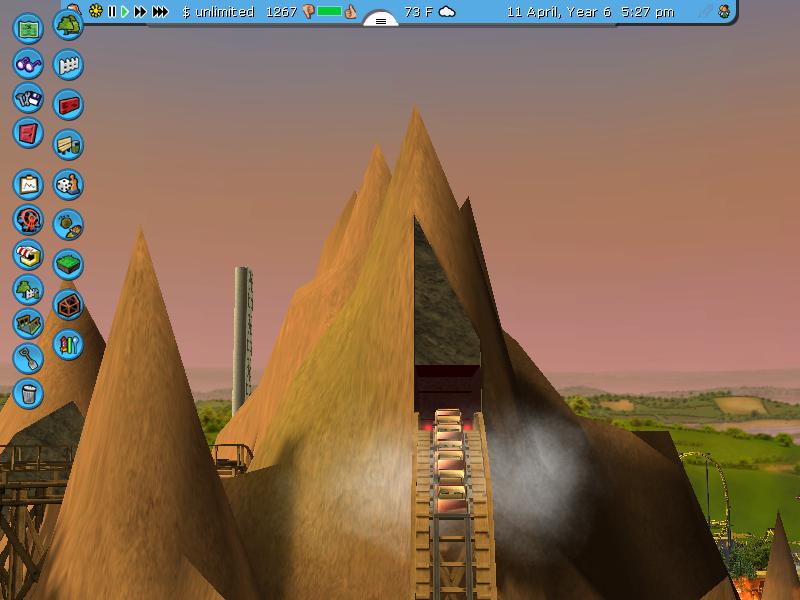Click the '73 F' temperature reading
800x600 pixels.
(x=418, y=12)
